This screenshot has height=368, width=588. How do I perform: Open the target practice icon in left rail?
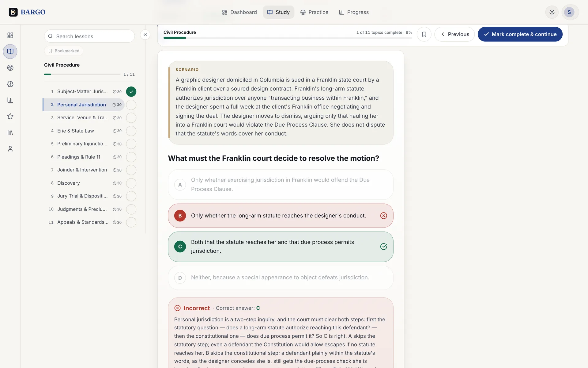[x=10, y=68]
